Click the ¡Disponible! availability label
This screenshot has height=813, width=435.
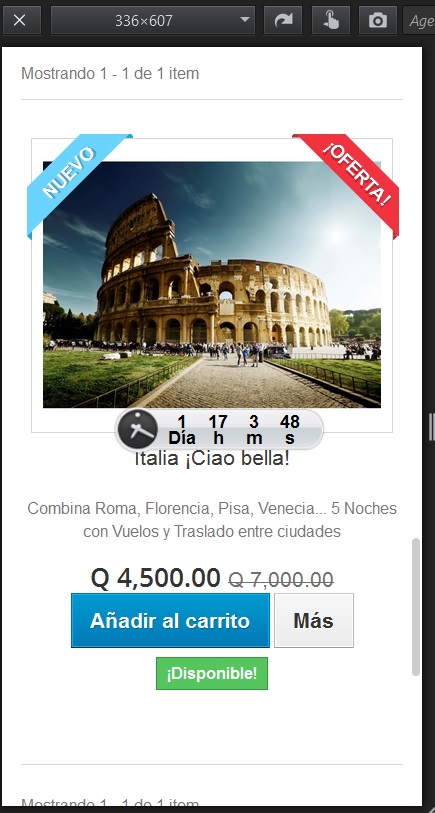click(212, 674)
